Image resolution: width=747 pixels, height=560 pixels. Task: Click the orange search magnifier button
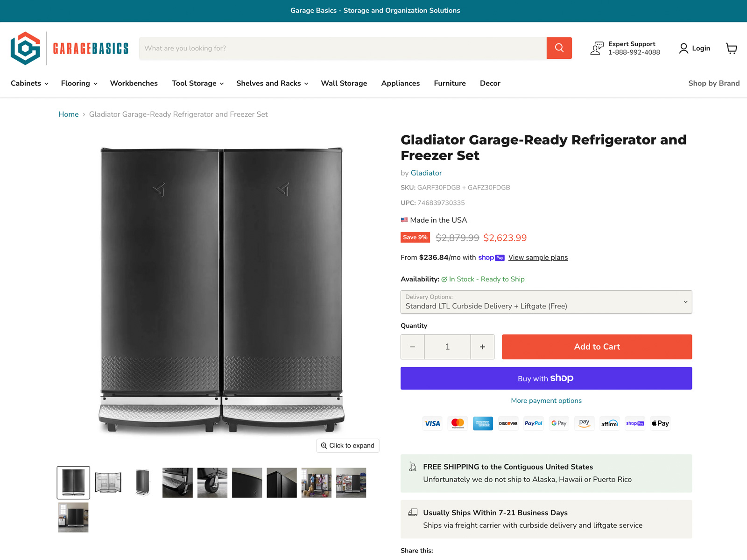(559, 48)
